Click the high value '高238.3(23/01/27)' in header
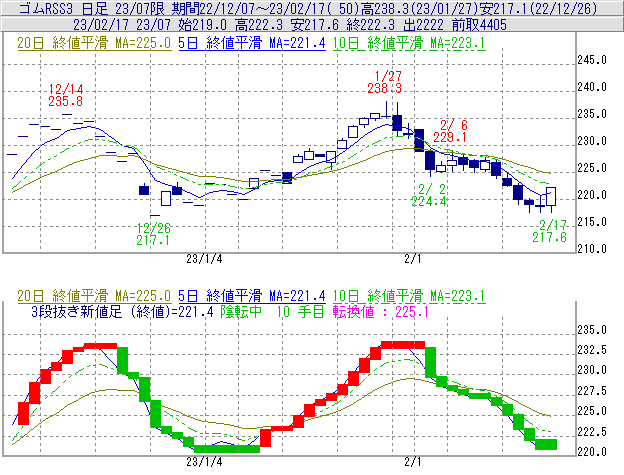 [x=420, y=8]
